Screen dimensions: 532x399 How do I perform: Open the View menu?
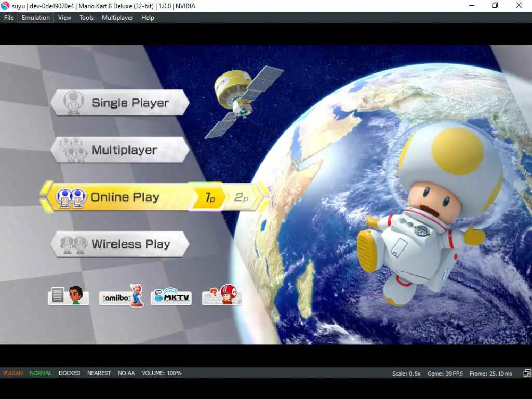point(64,18)
